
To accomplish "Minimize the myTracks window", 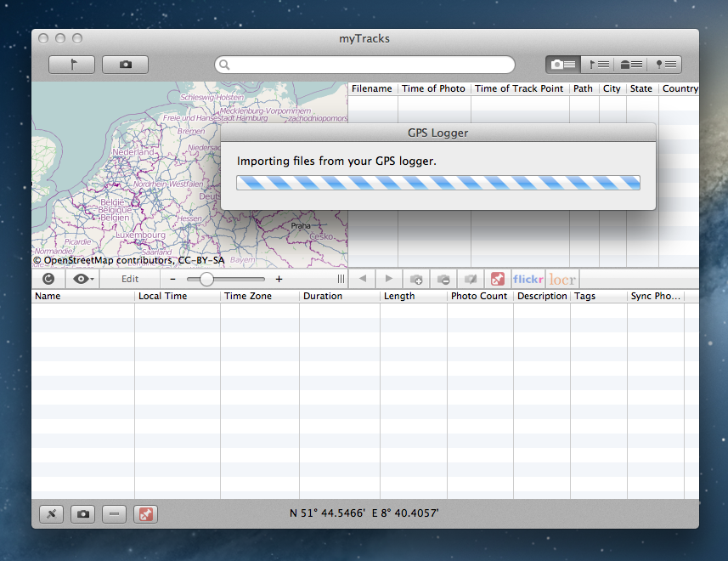I will tap(60, 38).
